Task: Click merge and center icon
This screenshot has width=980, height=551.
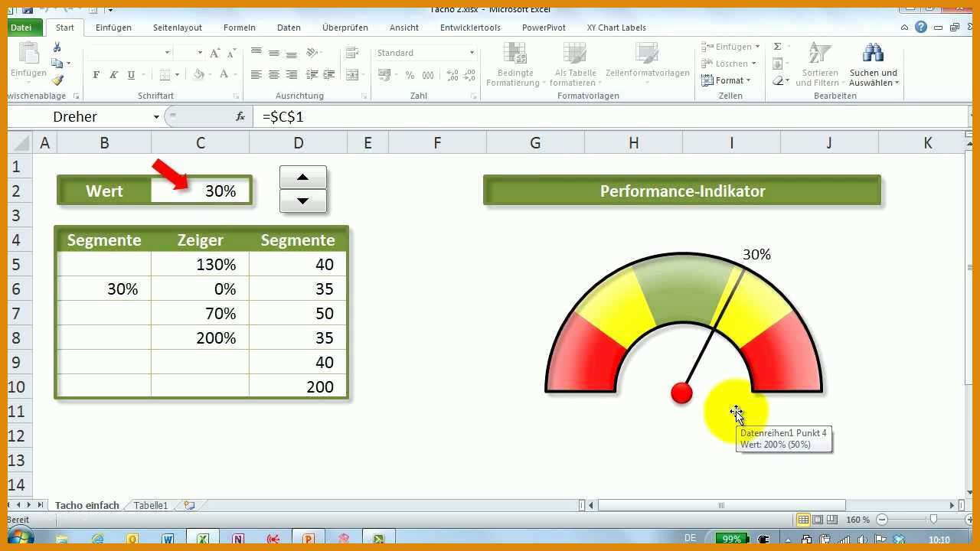Action: [352, 75]
